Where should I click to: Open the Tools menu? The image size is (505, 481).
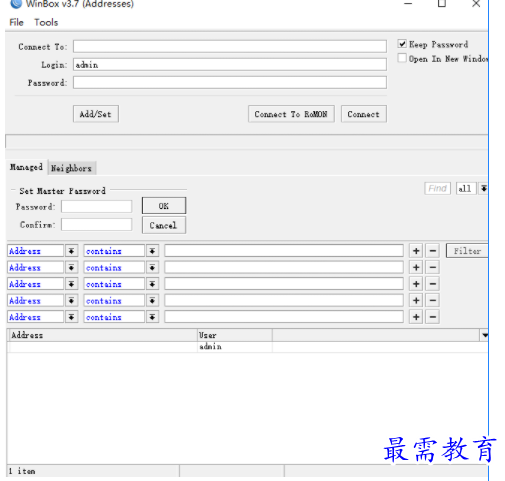46,22
